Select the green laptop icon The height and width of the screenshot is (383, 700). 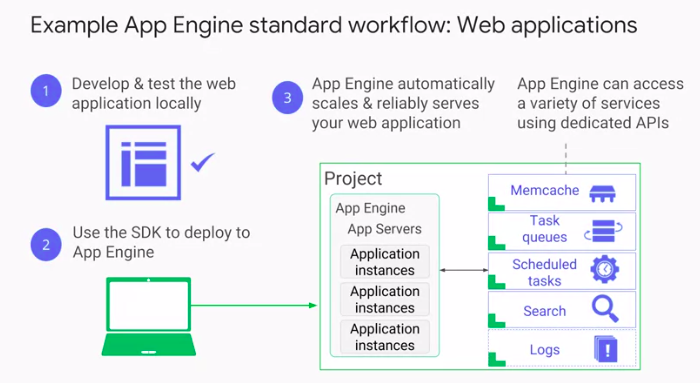pos(149,316)
